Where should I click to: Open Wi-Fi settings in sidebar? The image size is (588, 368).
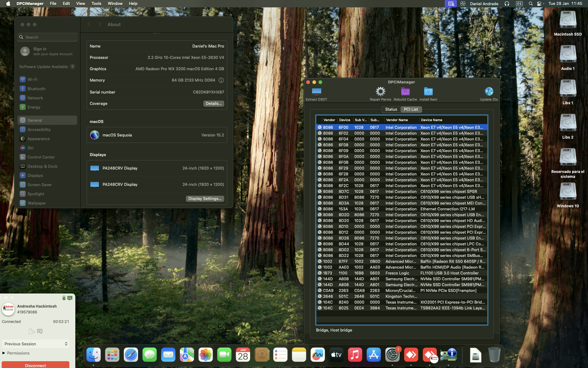click(x=47, y=79)
